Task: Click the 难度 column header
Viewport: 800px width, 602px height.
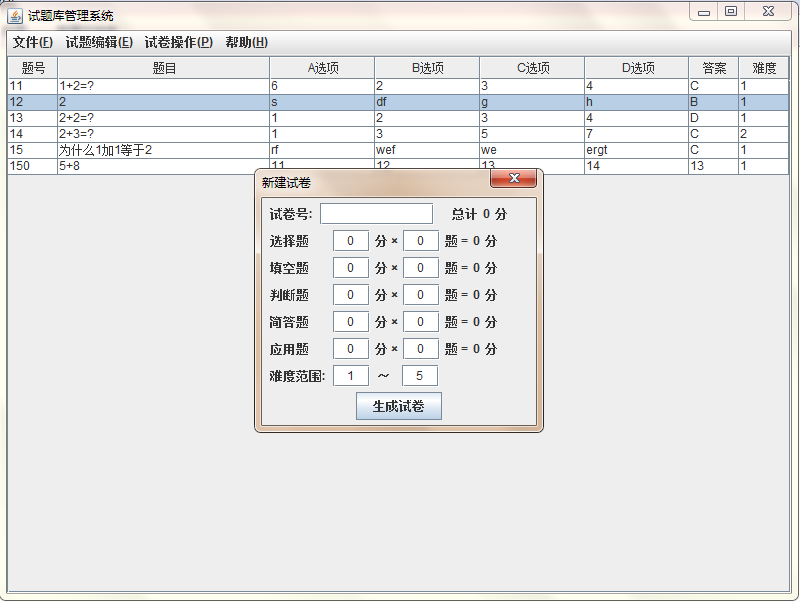Action: [x=764, y=68]
